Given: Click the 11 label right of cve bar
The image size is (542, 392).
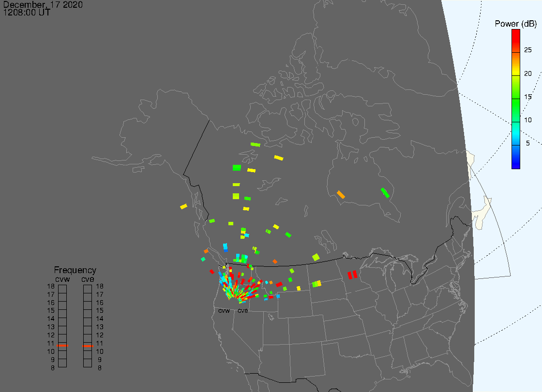Looking at the screenshot, I should [x=100, y=343].
